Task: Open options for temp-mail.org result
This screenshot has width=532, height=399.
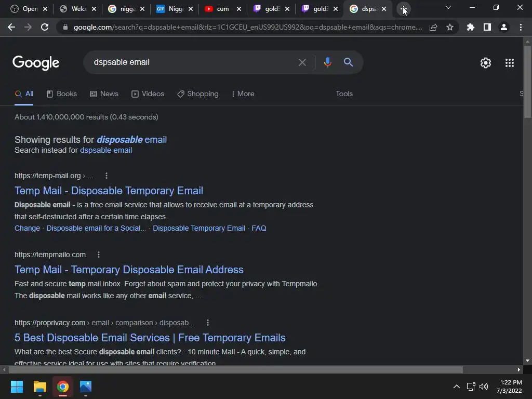Action: click(x=107, y=176)
